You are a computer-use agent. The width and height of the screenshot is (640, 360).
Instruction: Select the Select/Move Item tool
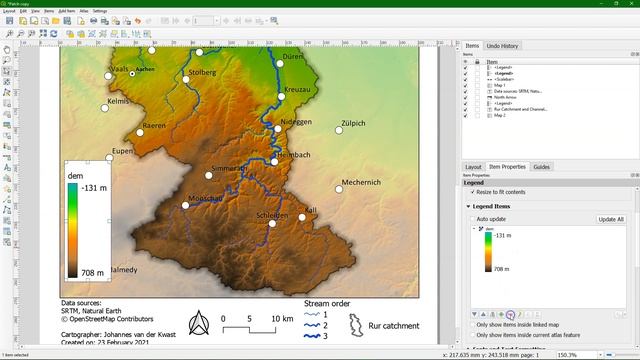7,71
